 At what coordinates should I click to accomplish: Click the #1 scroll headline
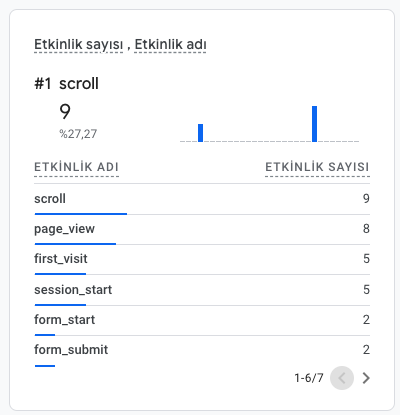[x=66, y=83]
